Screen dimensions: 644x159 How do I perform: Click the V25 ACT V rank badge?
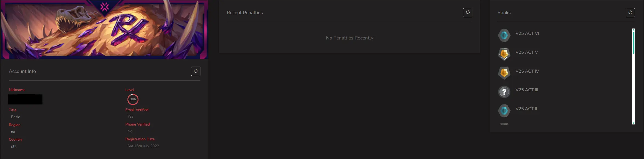click(x=504, y=54)
